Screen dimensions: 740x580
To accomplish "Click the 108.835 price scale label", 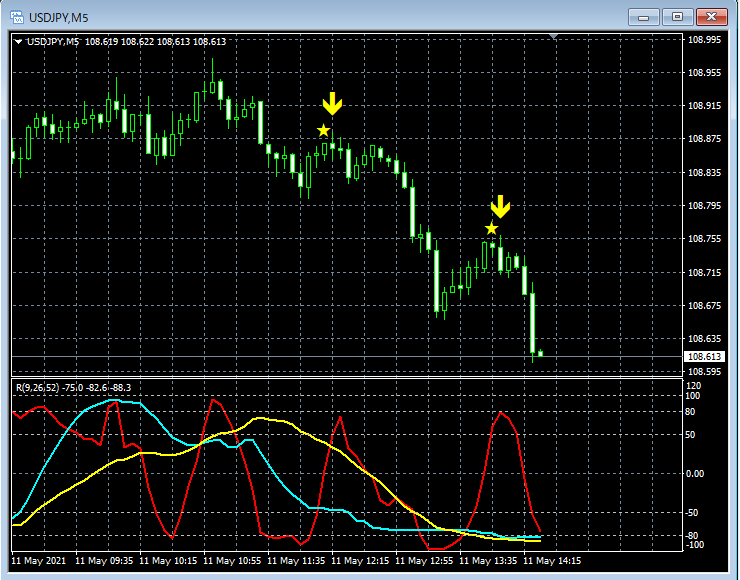I will 704,173.
